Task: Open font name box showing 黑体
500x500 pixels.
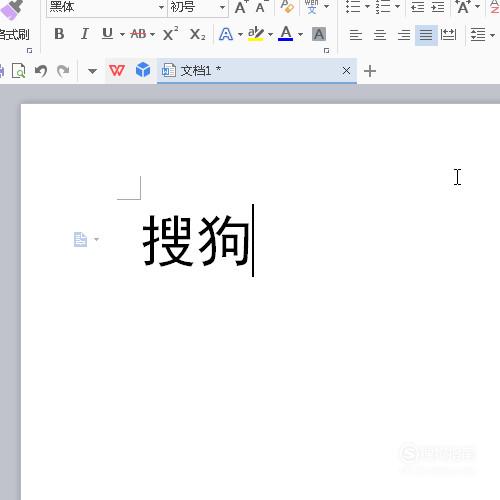Action: coord(106,7)
